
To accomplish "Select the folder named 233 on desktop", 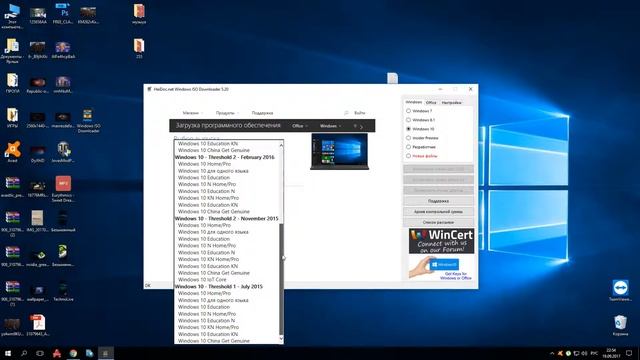I will [139, 49].
